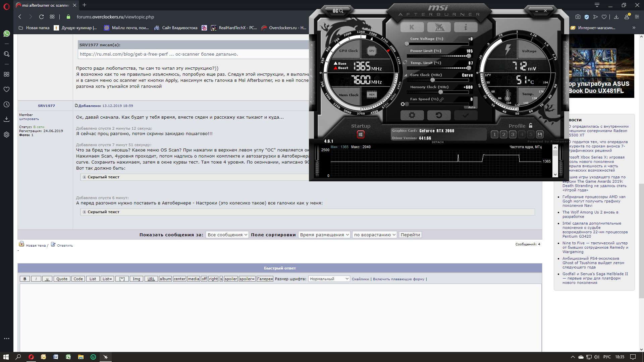Adjust the Core Clock slider handle
Image resolution: width=644 pixels, height=362 pixels.
click(433, 80)
